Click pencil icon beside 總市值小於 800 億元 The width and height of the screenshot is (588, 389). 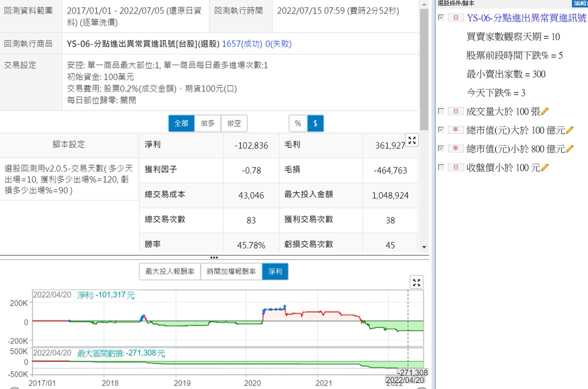coord(569,149)
